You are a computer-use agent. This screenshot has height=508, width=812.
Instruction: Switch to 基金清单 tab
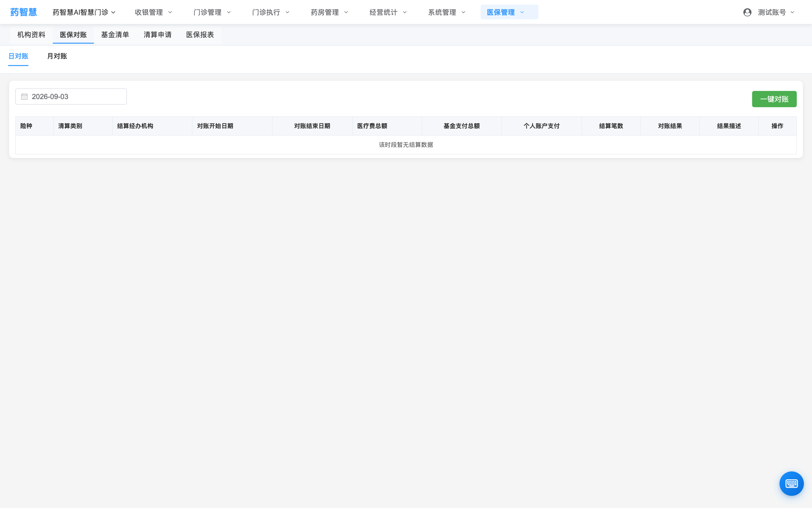[115, 35]
